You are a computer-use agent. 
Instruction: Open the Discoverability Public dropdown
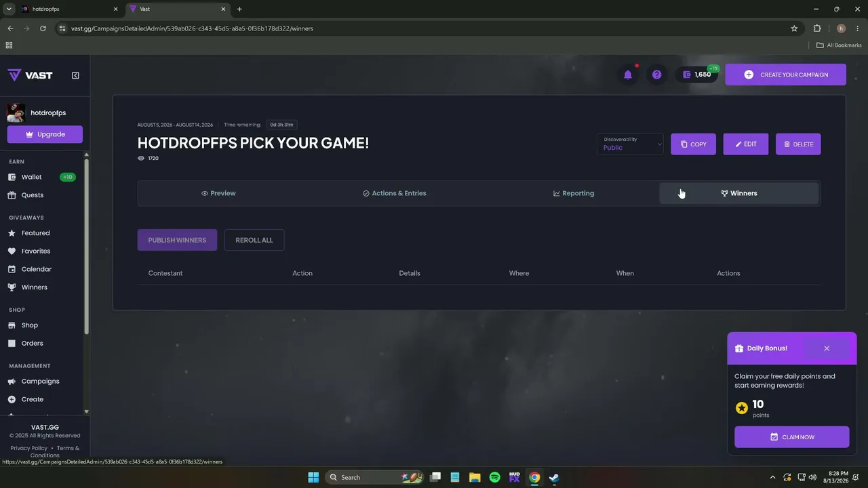(630, 144)
